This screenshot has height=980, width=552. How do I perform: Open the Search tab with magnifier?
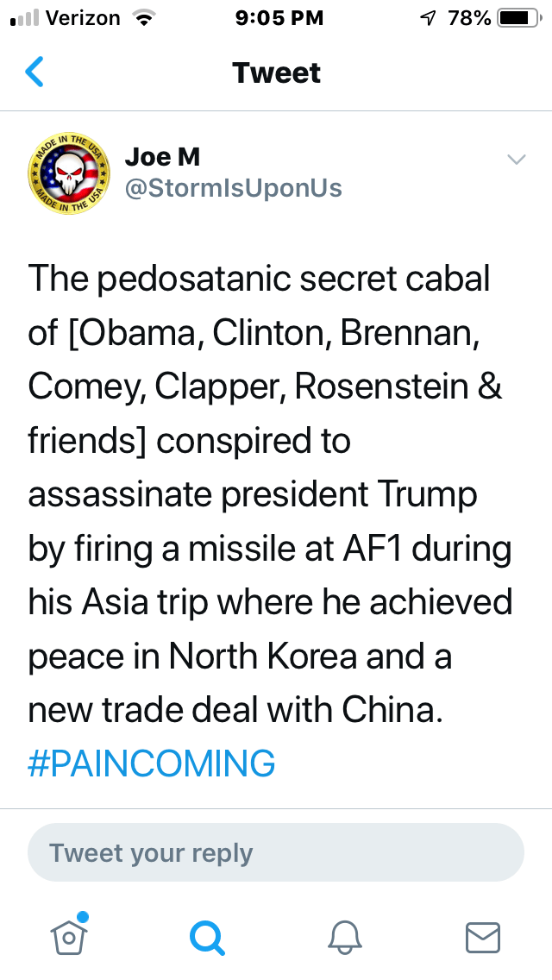(207, 936)
